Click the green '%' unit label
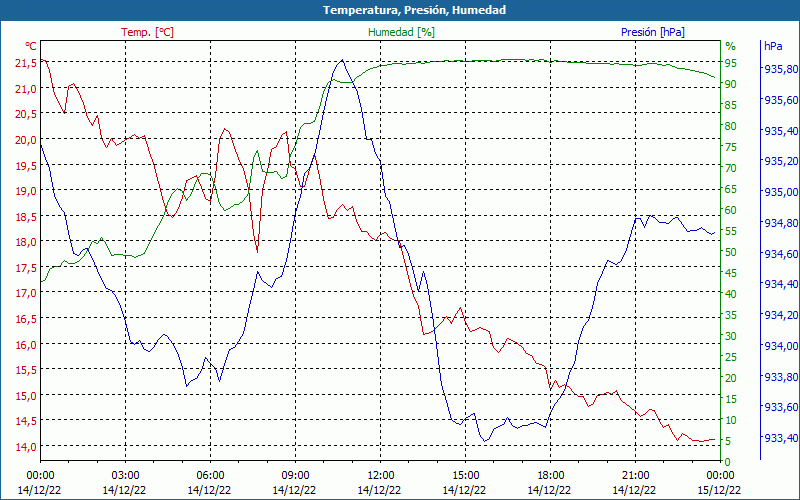The width and height of the screenshot is (800, 500). 731,46
